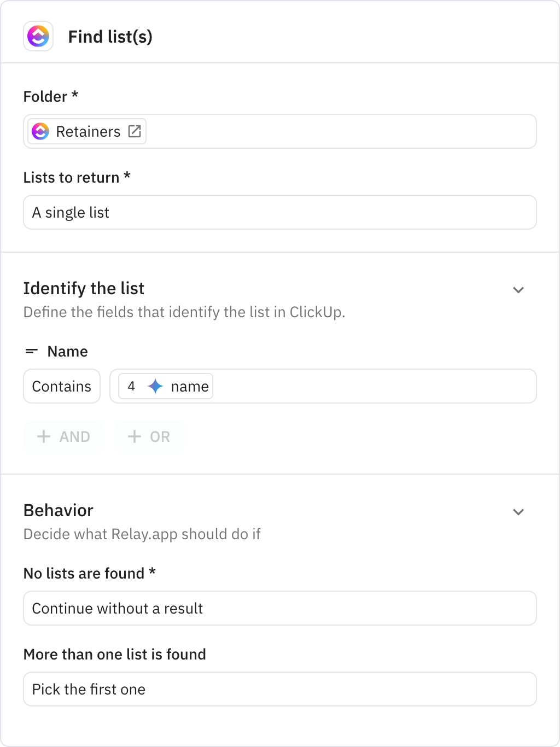Click the ClickUp icon on the Retainers chip
The image size is (560, 747).
[40, 131]
